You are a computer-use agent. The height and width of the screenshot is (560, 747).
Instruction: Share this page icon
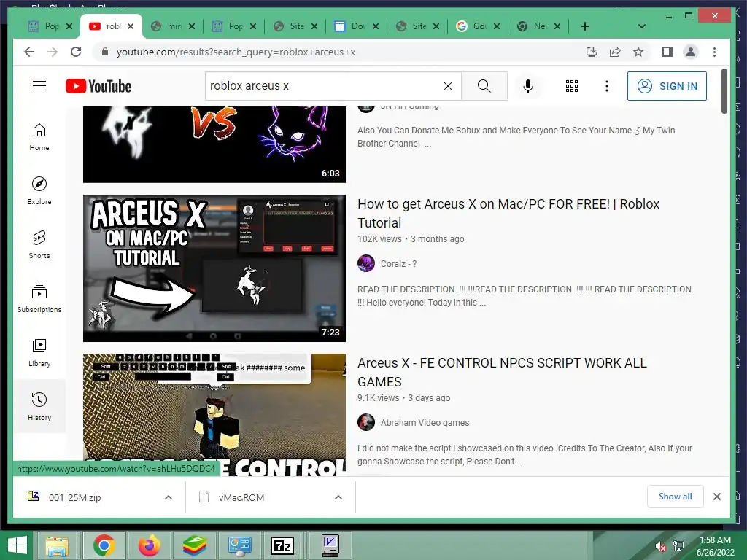pyautogui.click(x=615, y=52)
